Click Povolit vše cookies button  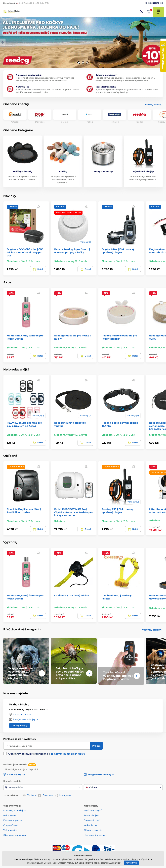(131, 863)
